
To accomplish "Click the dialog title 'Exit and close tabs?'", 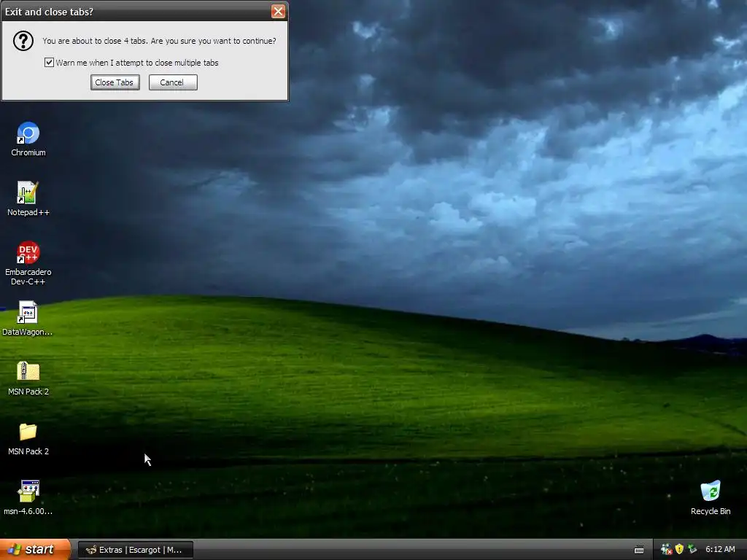I will tap(49, 12).
